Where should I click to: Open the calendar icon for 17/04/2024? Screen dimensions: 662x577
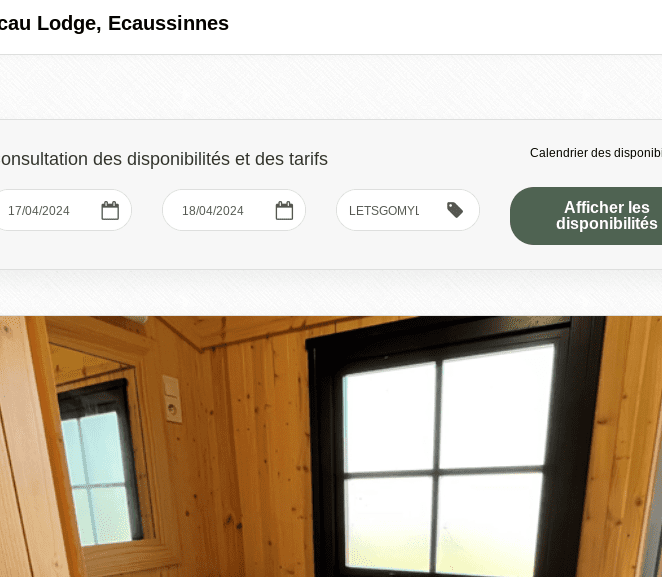click(110, 210)
